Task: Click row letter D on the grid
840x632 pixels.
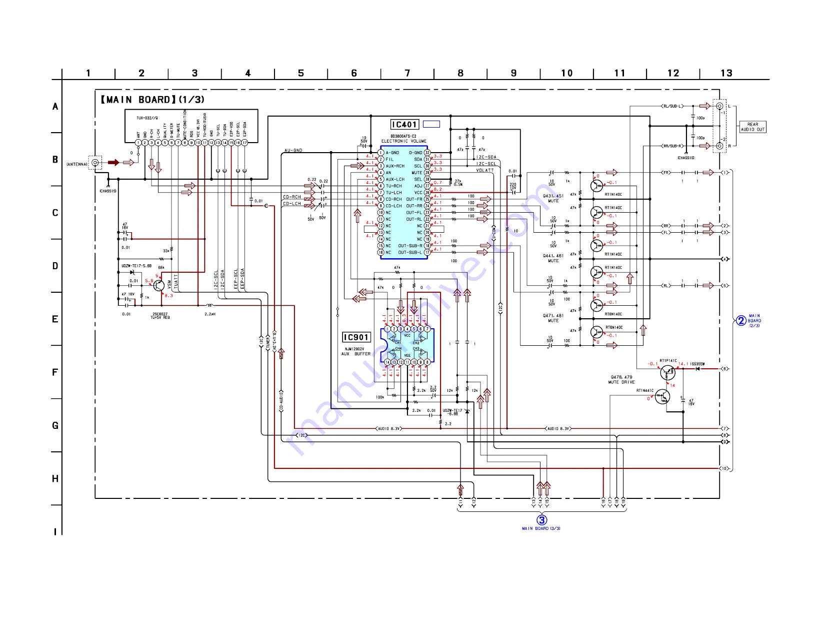Action: pos(55,266)
